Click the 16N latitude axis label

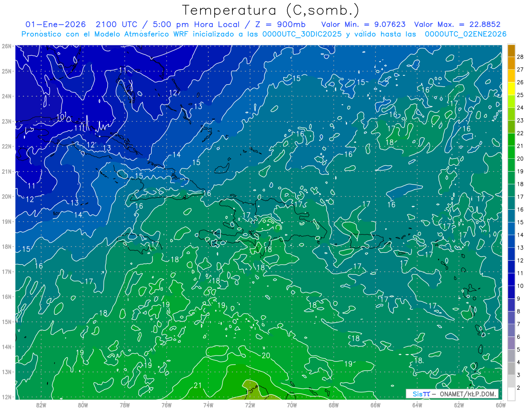pyautogui.click(x=7, y=297)
